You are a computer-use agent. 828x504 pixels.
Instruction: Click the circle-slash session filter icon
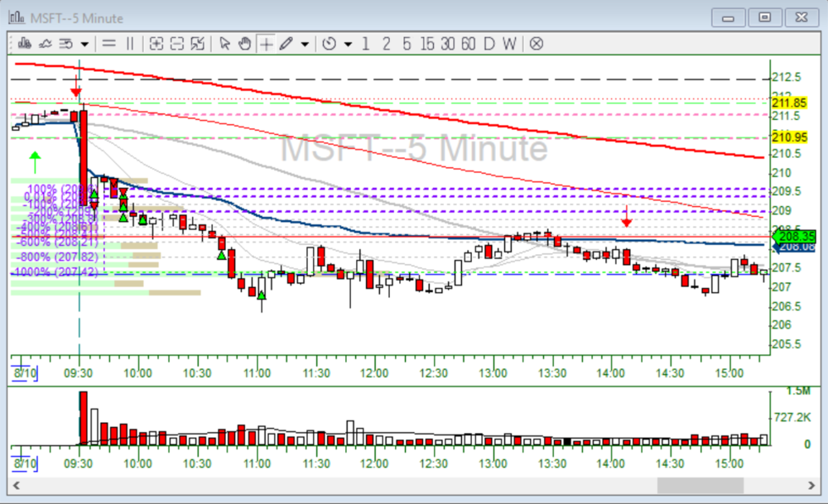pyautogui.click(x=536, y=44)
